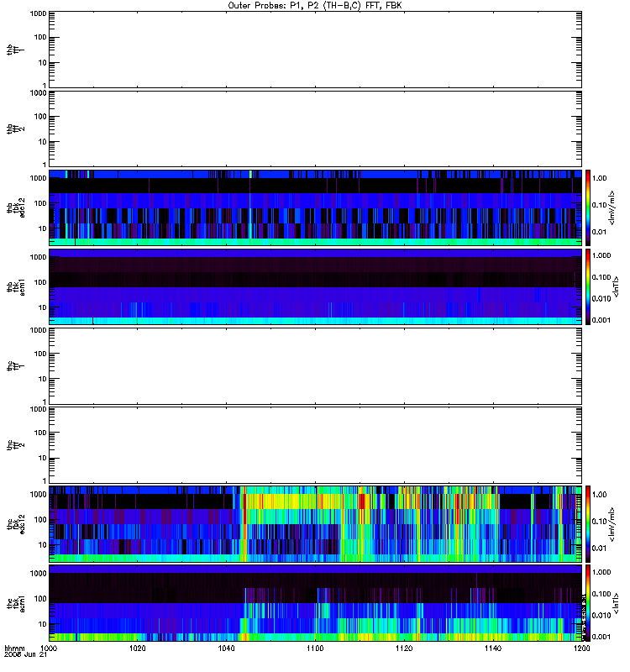
Task: Select the empty thb fff 1 panel
Action: tap(315, 49)
